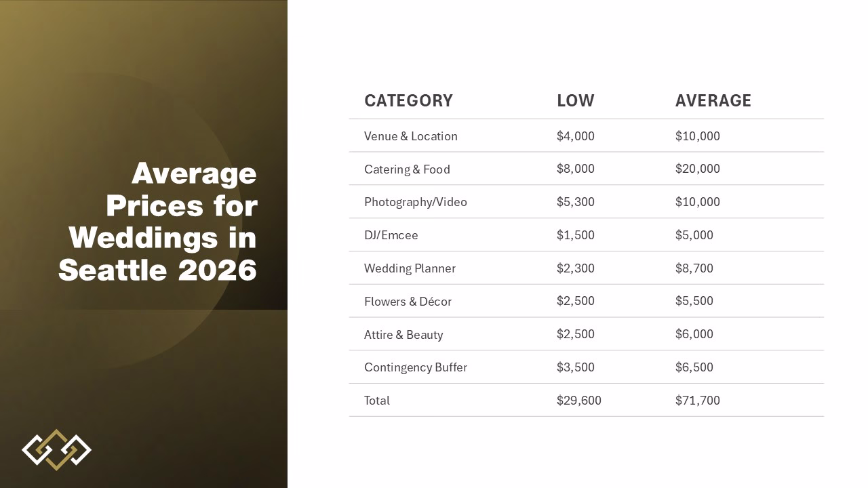Click the slide title about Seattle weddings
The width and height of the screenshot is (868, 488).
(158, 222)
